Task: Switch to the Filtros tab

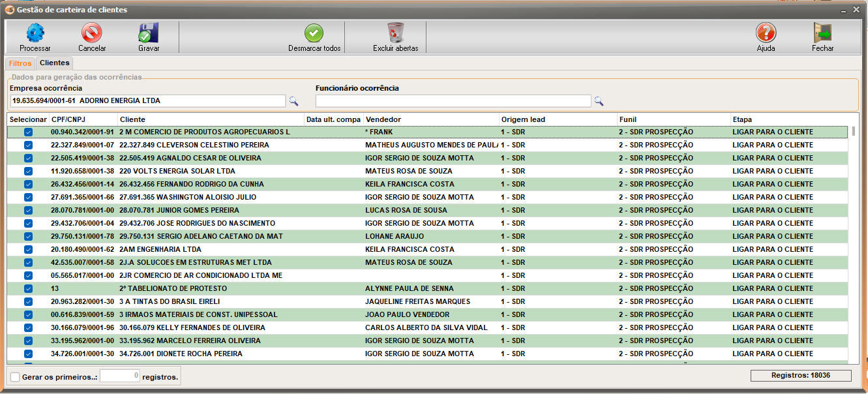Action: 20,63
